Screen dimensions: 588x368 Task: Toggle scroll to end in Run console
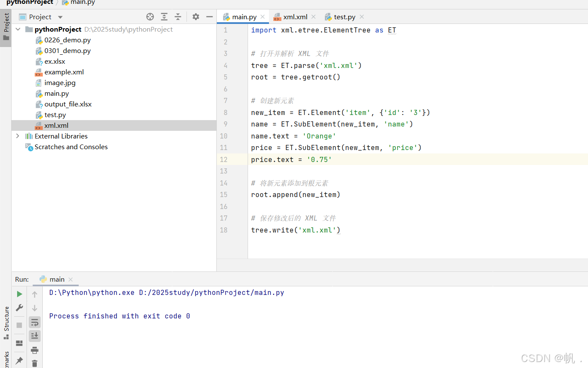pos(35,336)
